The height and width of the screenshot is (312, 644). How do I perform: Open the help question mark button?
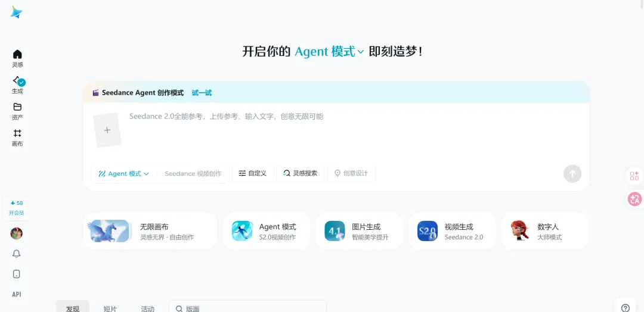tap(626, 307)
